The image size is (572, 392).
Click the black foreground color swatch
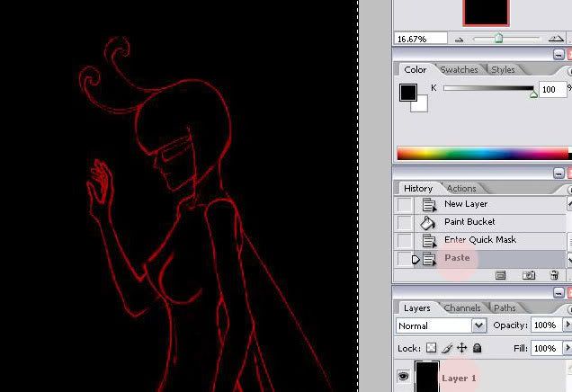[407, 93]
